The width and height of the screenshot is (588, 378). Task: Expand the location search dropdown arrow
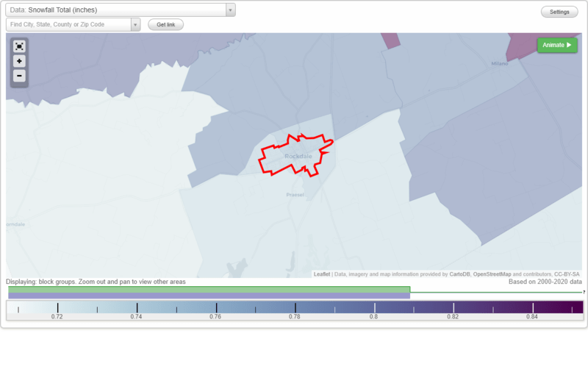tap(135, 25)
